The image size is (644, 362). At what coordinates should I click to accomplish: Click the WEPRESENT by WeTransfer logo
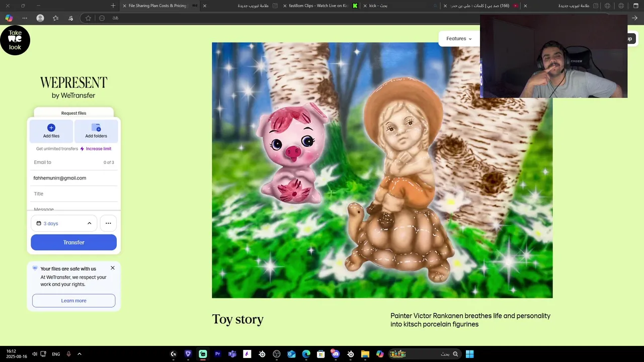73,87
